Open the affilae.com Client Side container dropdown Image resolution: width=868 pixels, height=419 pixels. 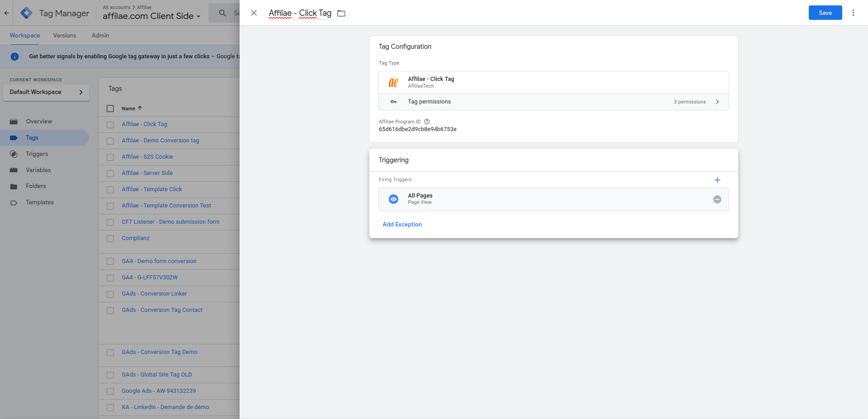point(151,16)
